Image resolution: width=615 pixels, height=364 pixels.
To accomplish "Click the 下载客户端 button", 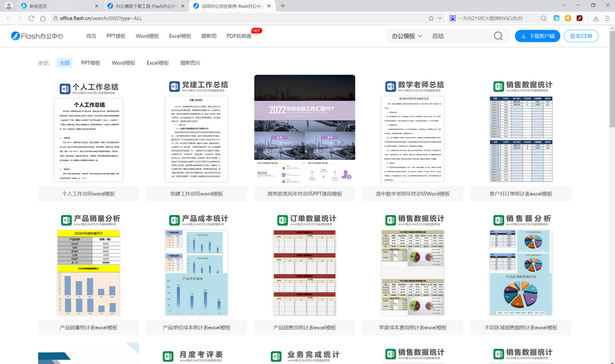I will 539,36.
